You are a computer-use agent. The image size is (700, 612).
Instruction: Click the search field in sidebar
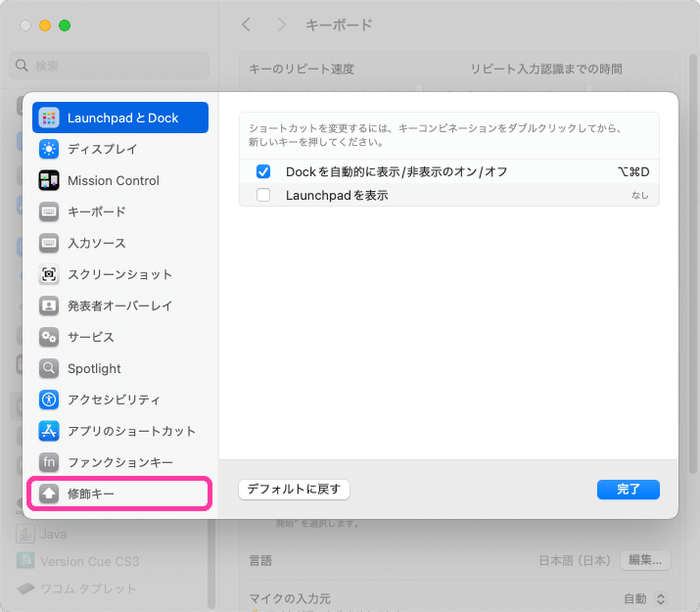[110, 66]
